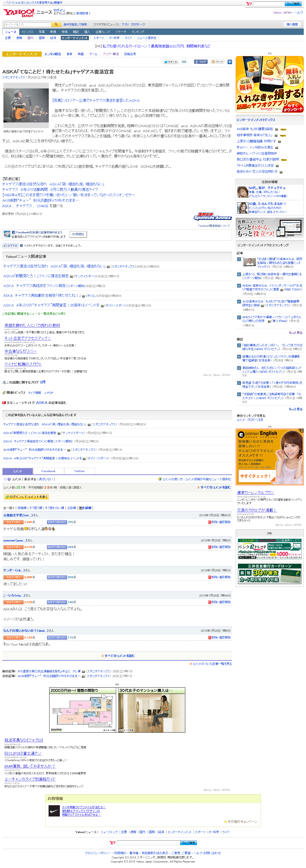Click 元祖絵文字君(tet...) commenter name
This screenshot has height=868, width=306.
click(x=18, y=515)
